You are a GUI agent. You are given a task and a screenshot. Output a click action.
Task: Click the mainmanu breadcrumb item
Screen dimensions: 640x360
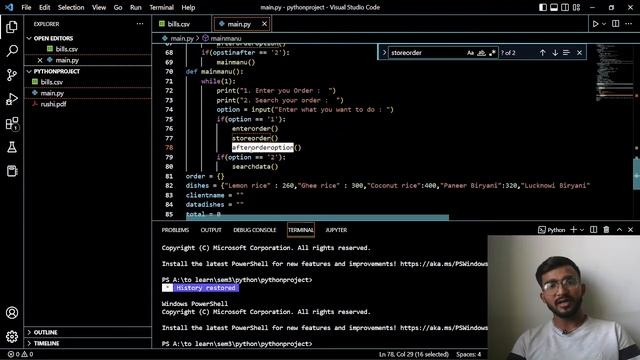pos(222,38)
